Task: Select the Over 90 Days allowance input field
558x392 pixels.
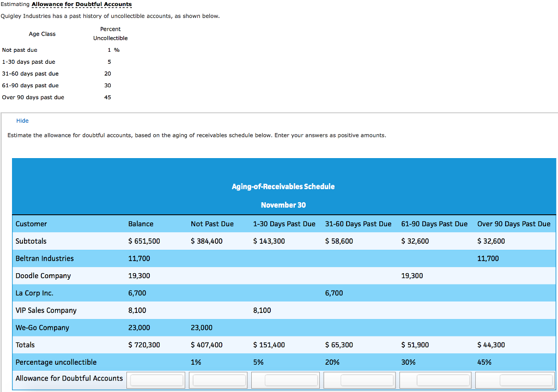Action: pos(514,380)
